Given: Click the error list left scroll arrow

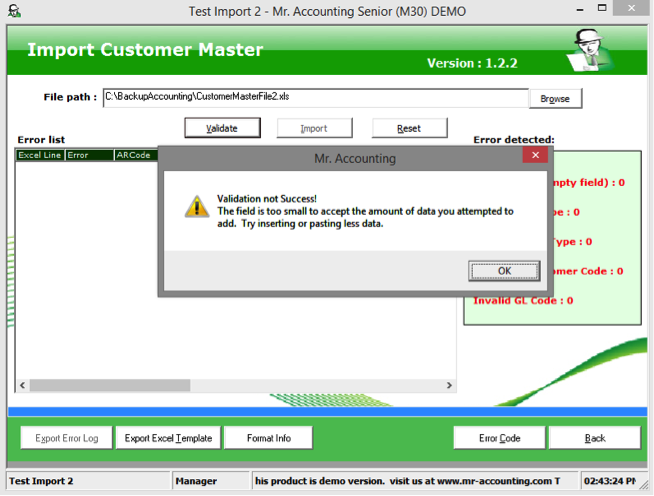Looking at the screenshot, I should (x=23, y=385).
